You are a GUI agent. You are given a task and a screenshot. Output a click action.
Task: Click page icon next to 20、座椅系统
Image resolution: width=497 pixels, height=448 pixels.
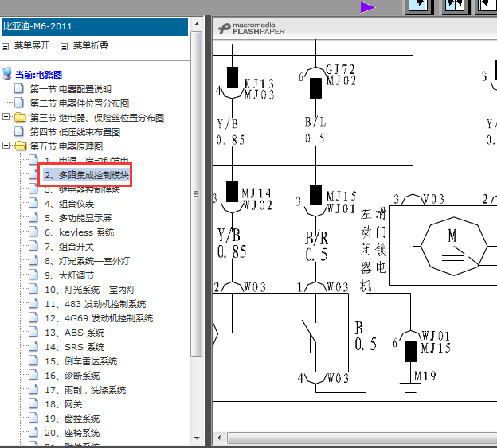coord(33,432)
